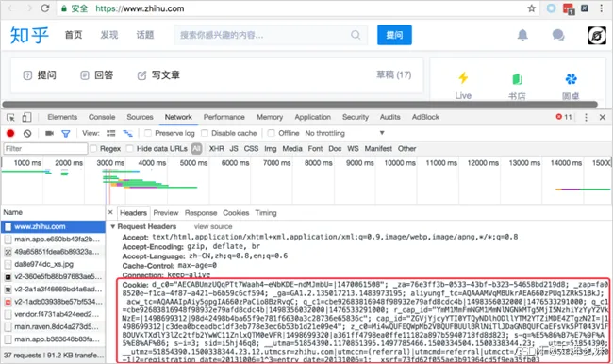This screenshot has height=364, width=613.
Task: Open the request Timing tab
Action: tap(266, 213)
